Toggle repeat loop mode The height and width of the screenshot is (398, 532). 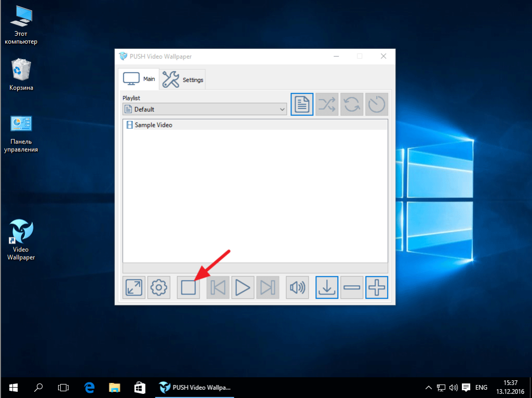[352, 104]
